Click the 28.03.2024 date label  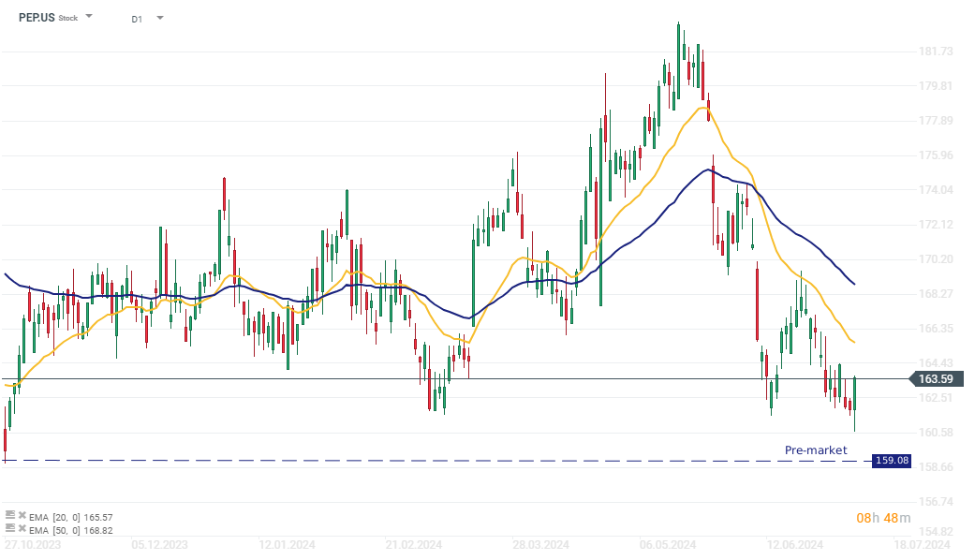pyautogui.click(x=541, y=545)
